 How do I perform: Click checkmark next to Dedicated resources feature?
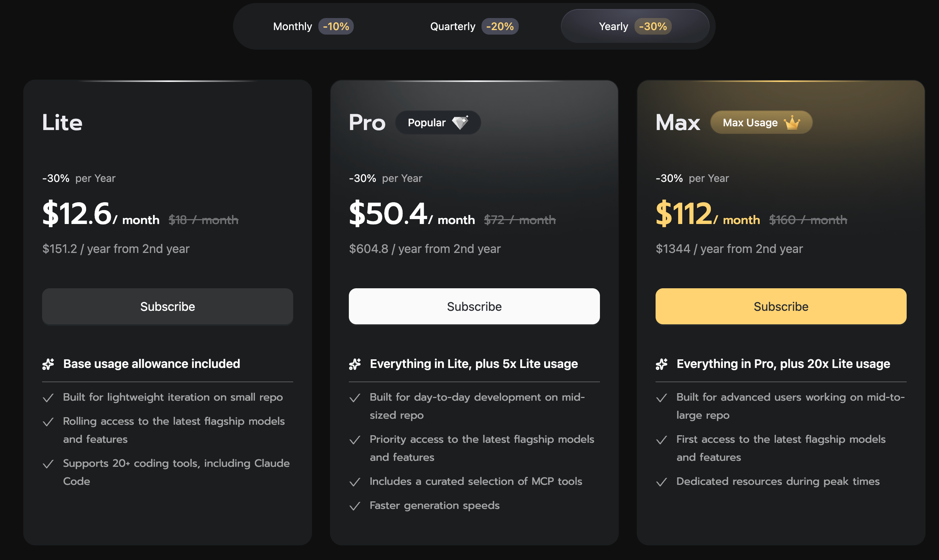662,482
